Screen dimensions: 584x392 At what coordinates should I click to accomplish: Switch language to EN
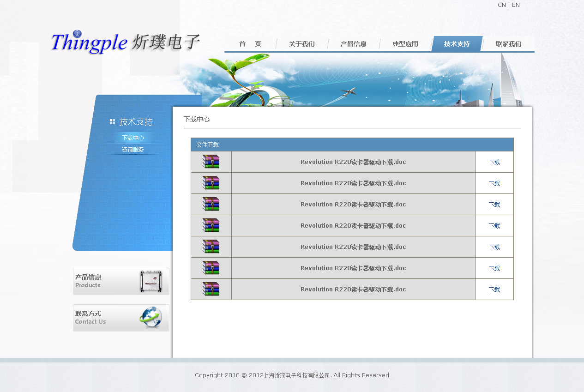click(x=516, y=5)
